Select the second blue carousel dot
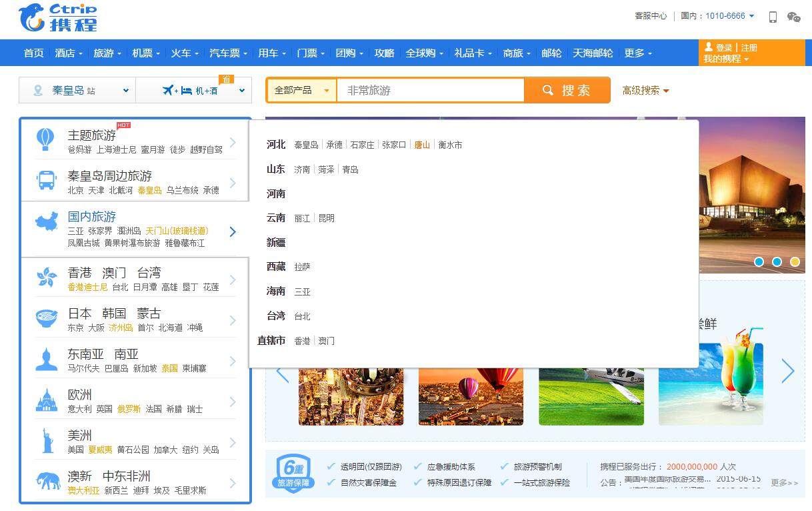Viewport: 812px width, 511px height. coord(777,262)
